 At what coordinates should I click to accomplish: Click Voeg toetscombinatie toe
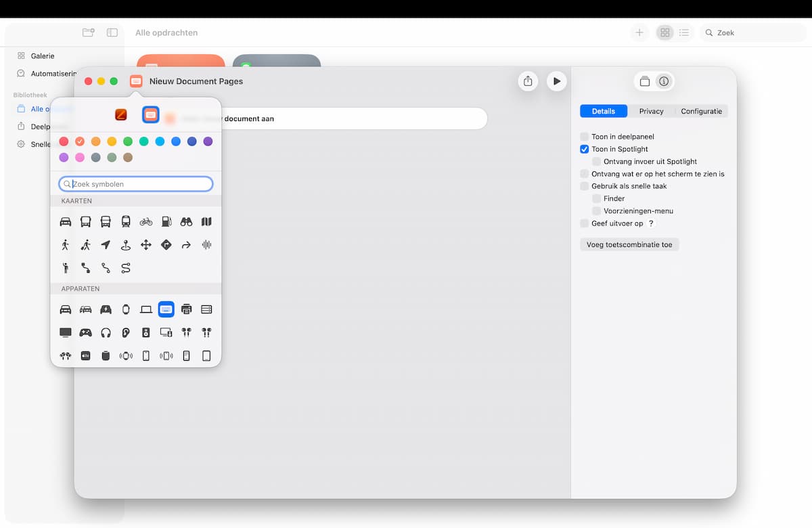point(629,244)
